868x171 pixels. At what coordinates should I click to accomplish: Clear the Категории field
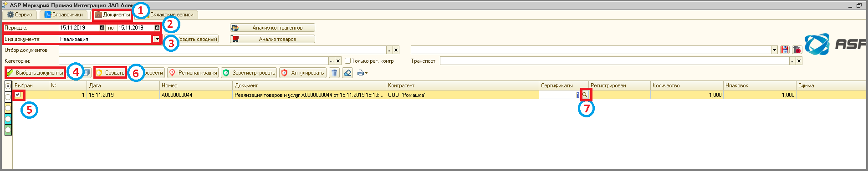click(338, 61)
